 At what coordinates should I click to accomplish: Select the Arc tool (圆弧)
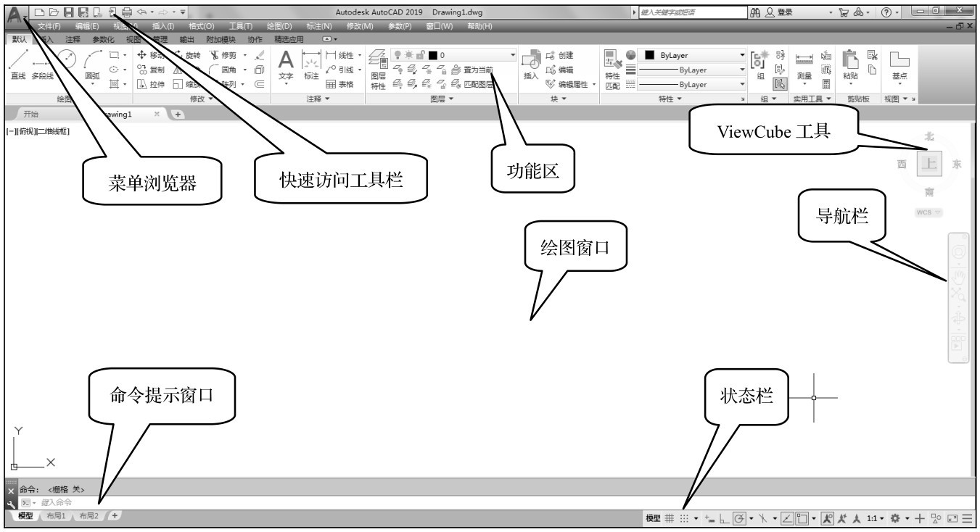tap(94, 69)
